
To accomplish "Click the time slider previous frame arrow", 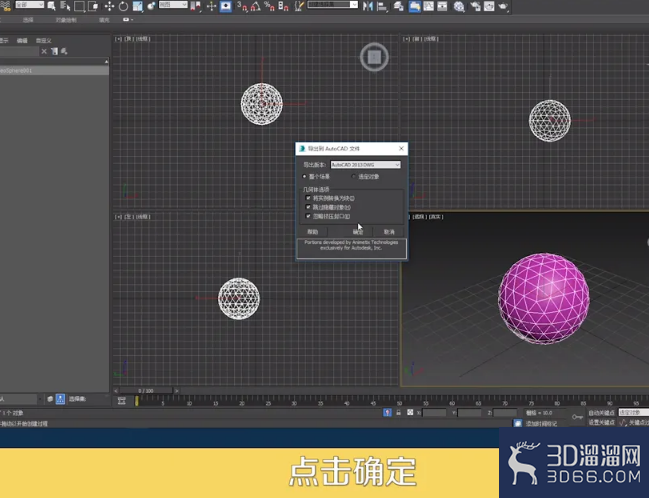I will [116, 390].
